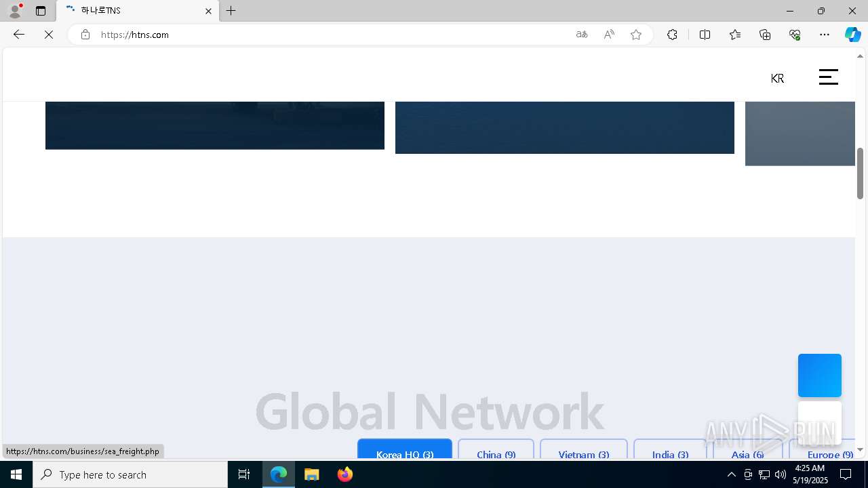Viewport: 868px width, 488px height.
Task: Open the network status tray icon
Action: pyautogui.click(x=764, y=474)
